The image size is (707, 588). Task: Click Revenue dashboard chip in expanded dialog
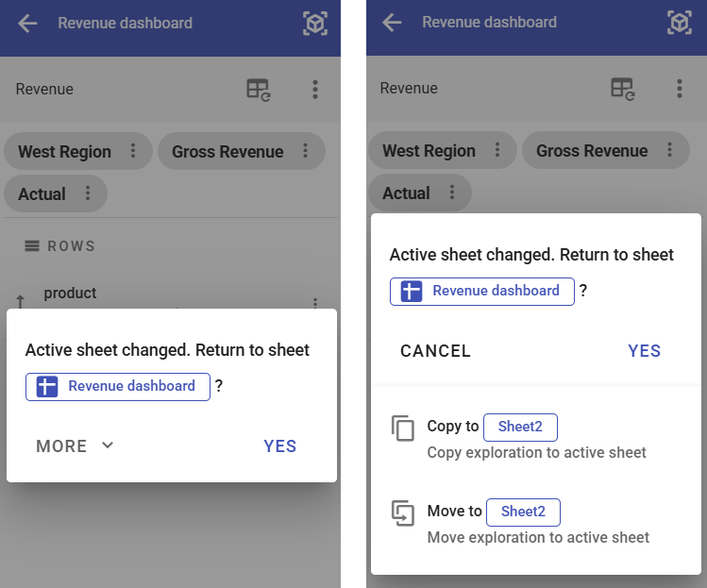(482, 291)
